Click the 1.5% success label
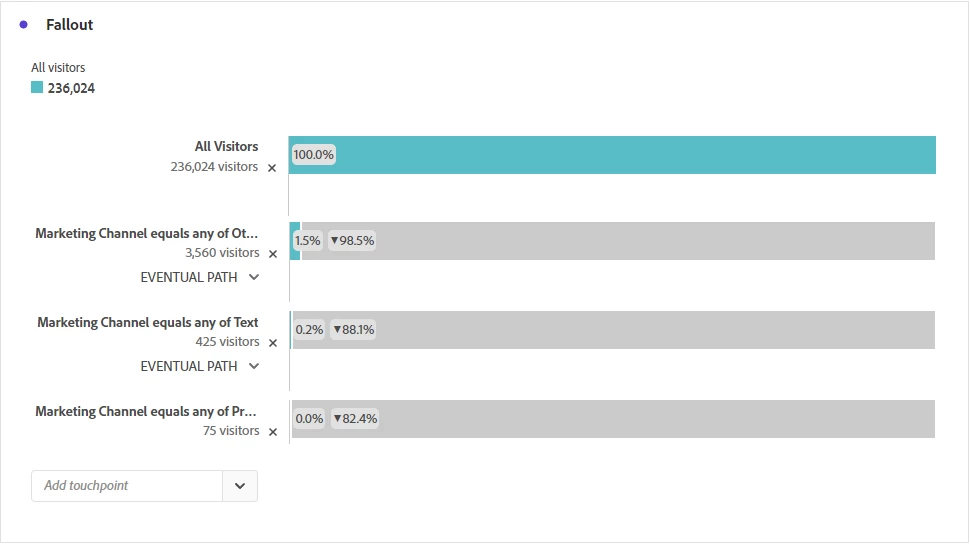Image resolution: width=970 pixels, height=544 pixels. point(307,241)
